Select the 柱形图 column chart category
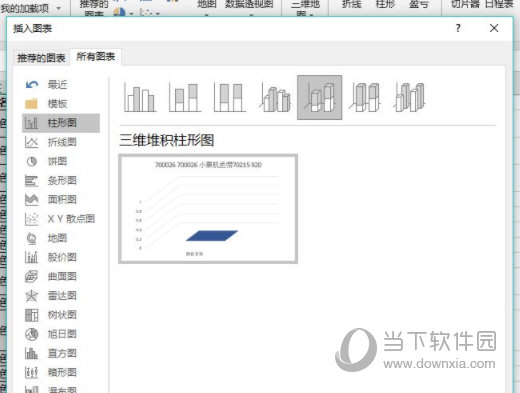 click(x=61, y=123)
